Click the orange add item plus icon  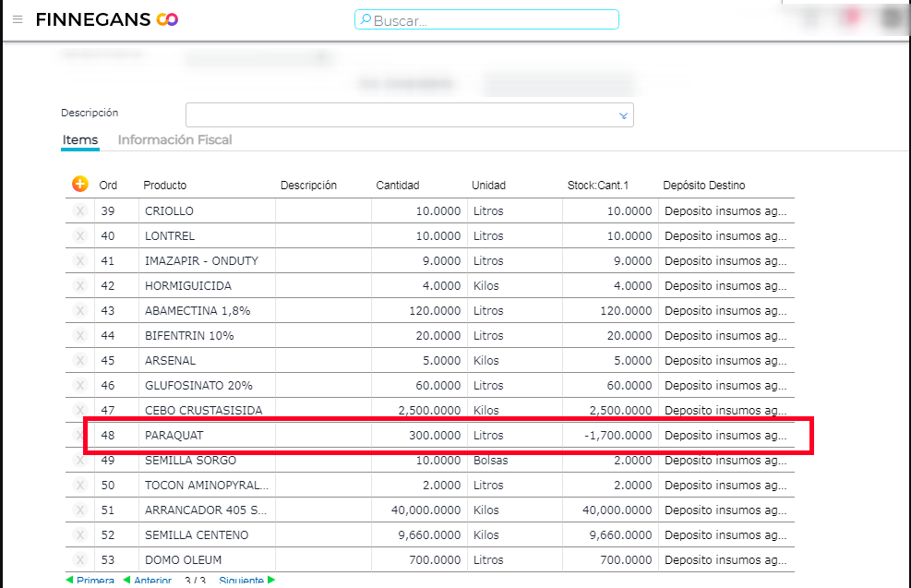(x=80, y=185)
